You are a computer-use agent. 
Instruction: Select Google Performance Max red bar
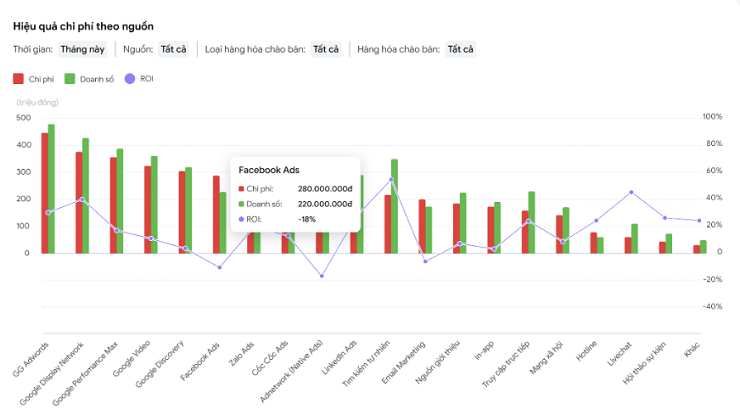tap(113, 206)
